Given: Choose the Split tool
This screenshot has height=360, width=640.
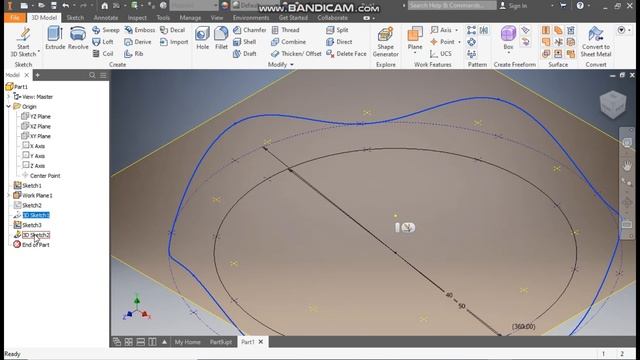Looking at the screenshot, I should 338,30.
